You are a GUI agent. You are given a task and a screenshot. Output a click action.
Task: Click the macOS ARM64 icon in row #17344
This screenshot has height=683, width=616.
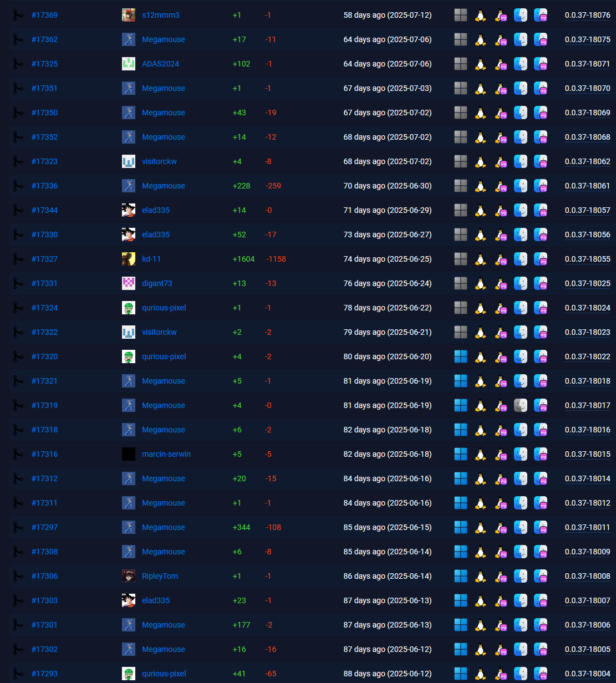(x=541, y=210)
